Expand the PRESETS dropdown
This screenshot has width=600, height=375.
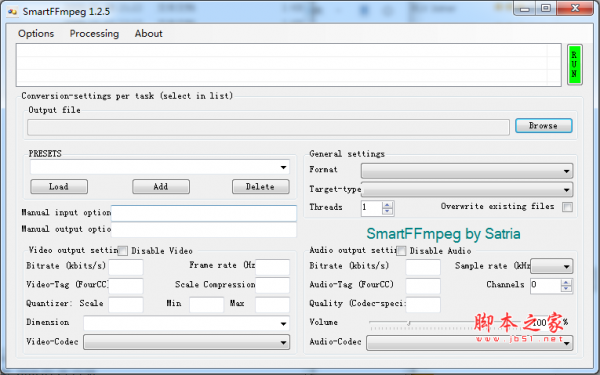(283, 167)
